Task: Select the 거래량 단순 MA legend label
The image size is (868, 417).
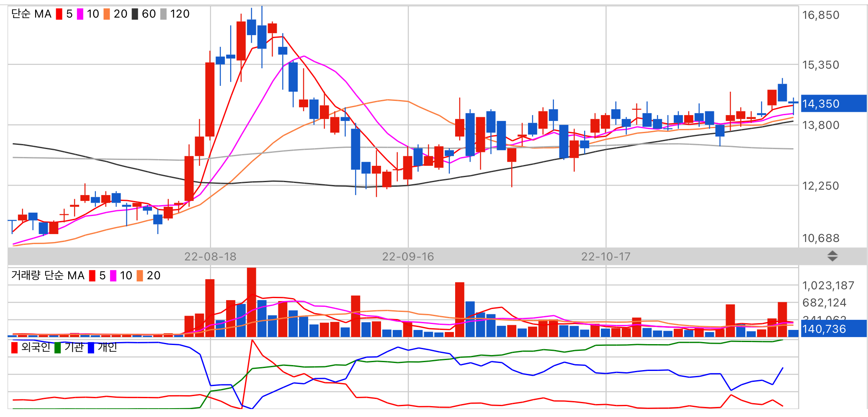Action: 48,275
